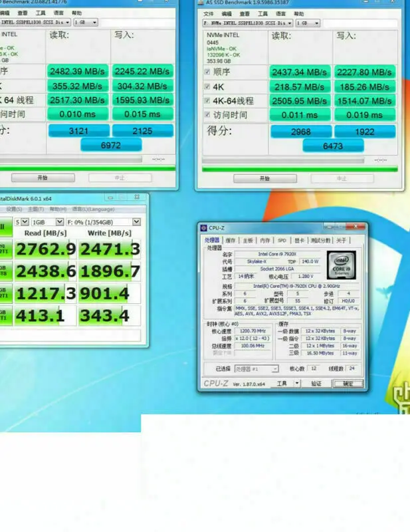Screen dimensions: 410x532
Task: Toggle the 顺序 checkbox in AS SSD 1.9
Action: coord(207,72)
